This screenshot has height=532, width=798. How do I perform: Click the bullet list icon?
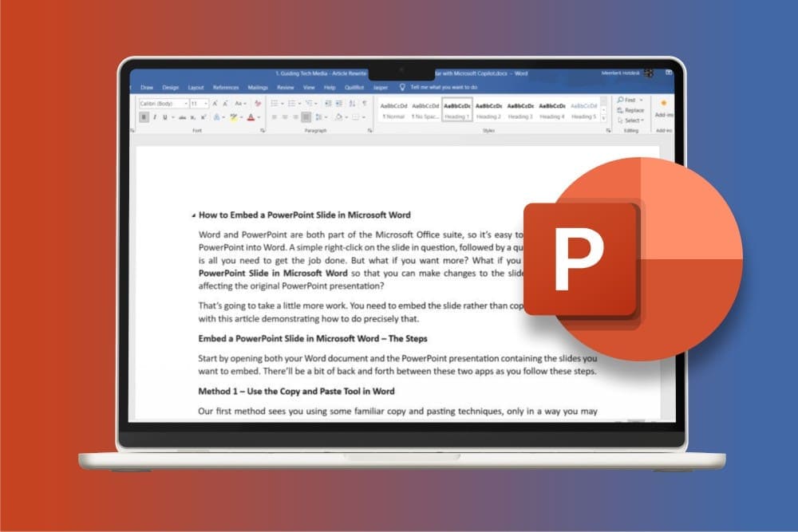tap(274, 104)
